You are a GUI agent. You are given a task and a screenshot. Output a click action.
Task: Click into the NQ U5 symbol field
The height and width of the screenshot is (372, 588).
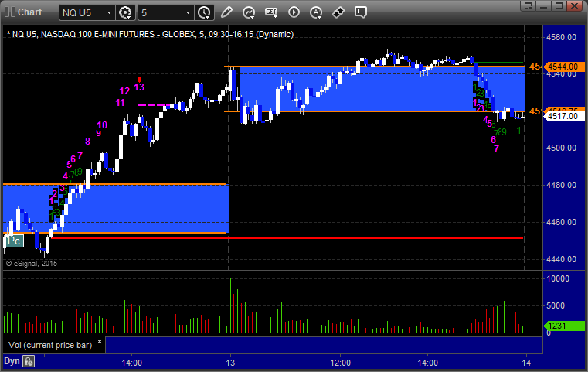point(83,13)
